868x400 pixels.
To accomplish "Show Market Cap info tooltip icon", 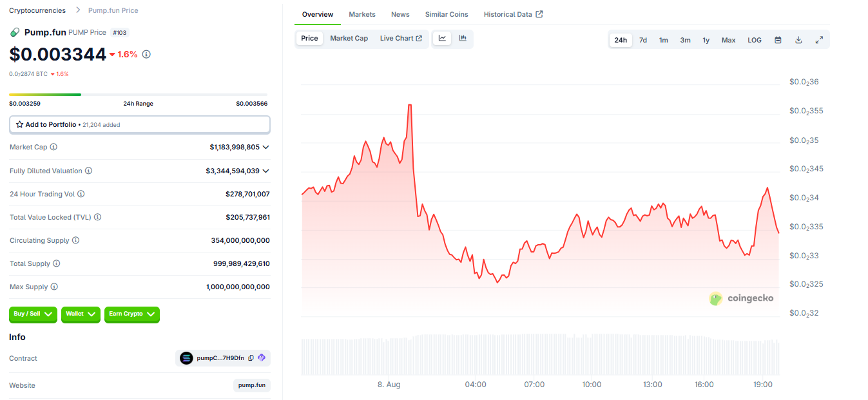I will [53, 147].
